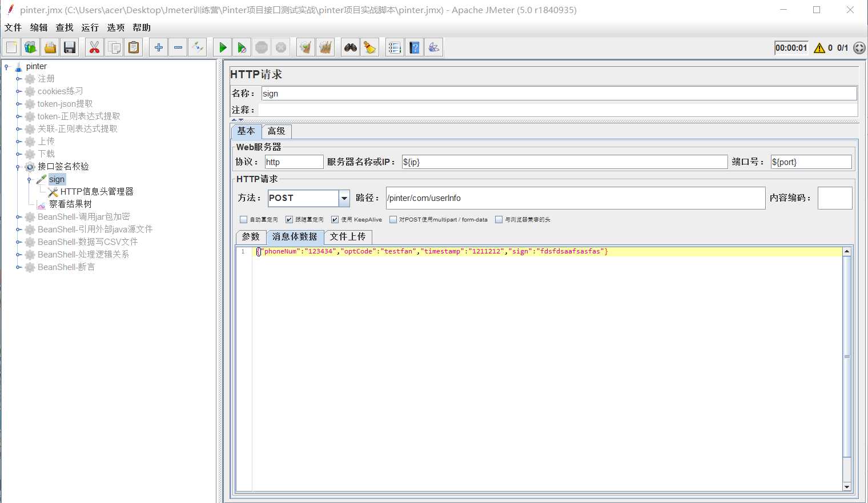Collapse the 接口签名校验 thread group

tap(18, 167)
